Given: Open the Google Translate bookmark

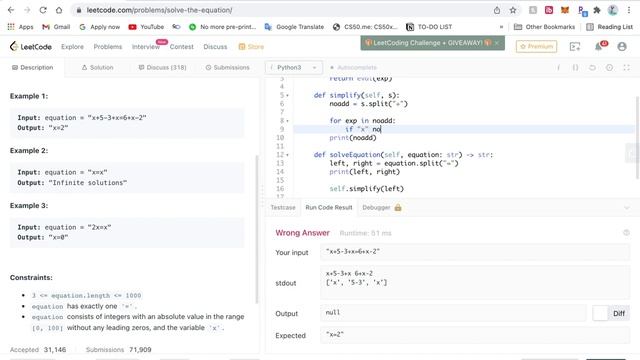Looking at the screenshot, I should pyautogui.click(x=294, y=27).
